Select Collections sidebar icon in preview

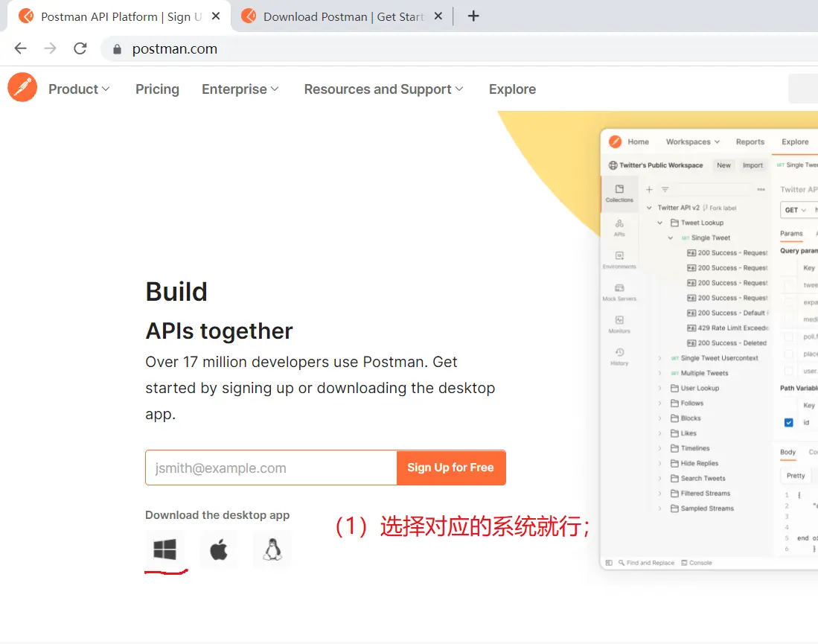[619, 193]
